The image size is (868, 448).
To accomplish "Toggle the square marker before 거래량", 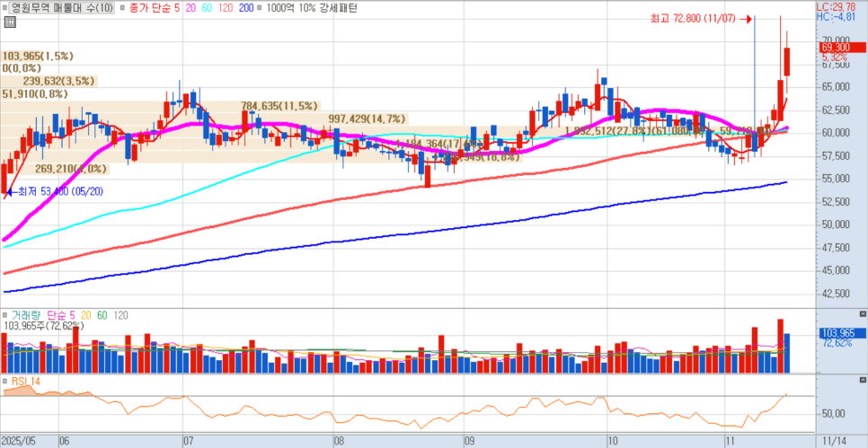I will point(6,315).
